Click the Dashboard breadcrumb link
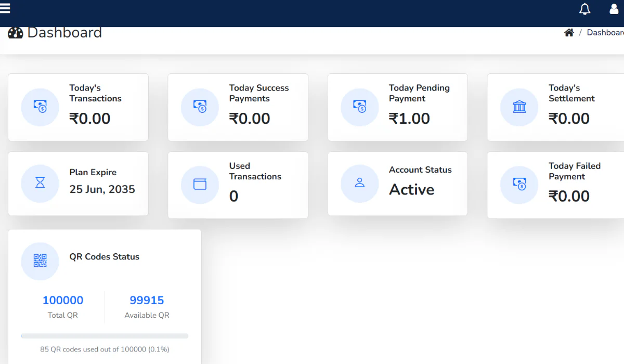Image resolution: width=624 pixels, height=364 pixels. pos(605,33)
